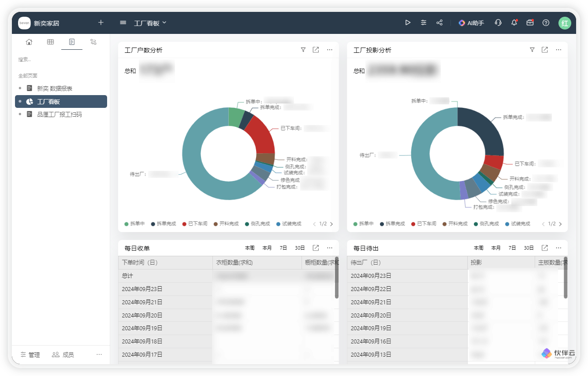Open the help question mark icon
Viewport: 588px width, 376px height.
(x=546, y=22)
